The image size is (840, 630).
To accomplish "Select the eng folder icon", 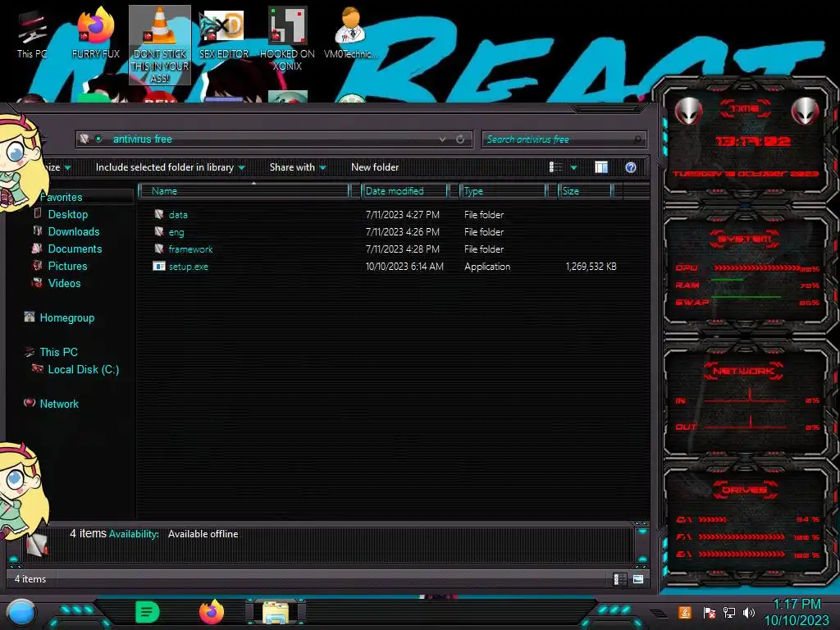I will click(x=158, y=231).
